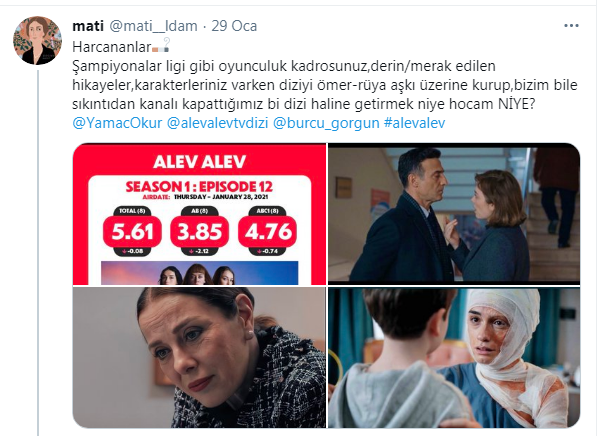The width and height of the screenshot is (599, 436).
Task: Click the tweet text starting with Şampiyonalar
Action: tap(325, 85)
